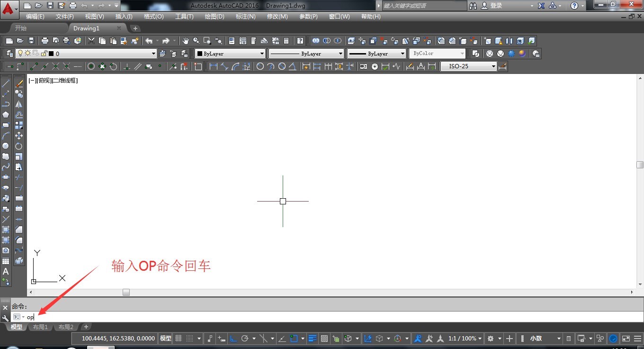The image size is (644, 349).
Task: Click the horizontal scrollbar thumb under drawing area
Action: (x=126, y=293)
